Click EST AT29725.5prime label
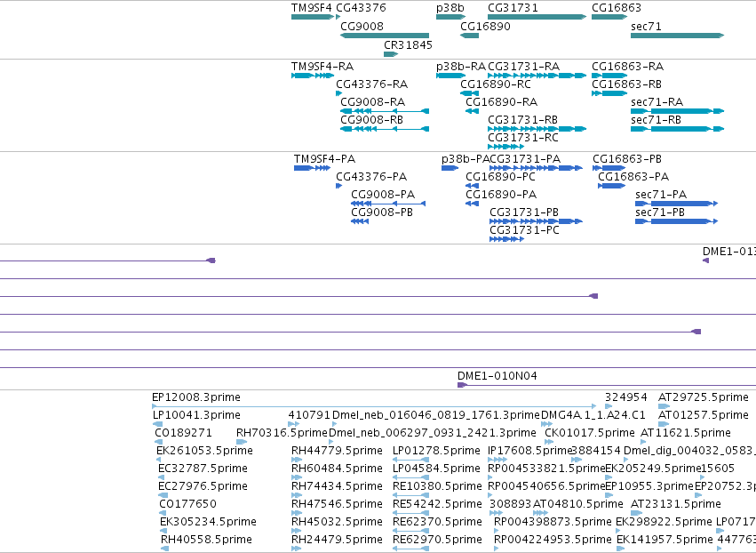The image size is (756, 553). 704,397
